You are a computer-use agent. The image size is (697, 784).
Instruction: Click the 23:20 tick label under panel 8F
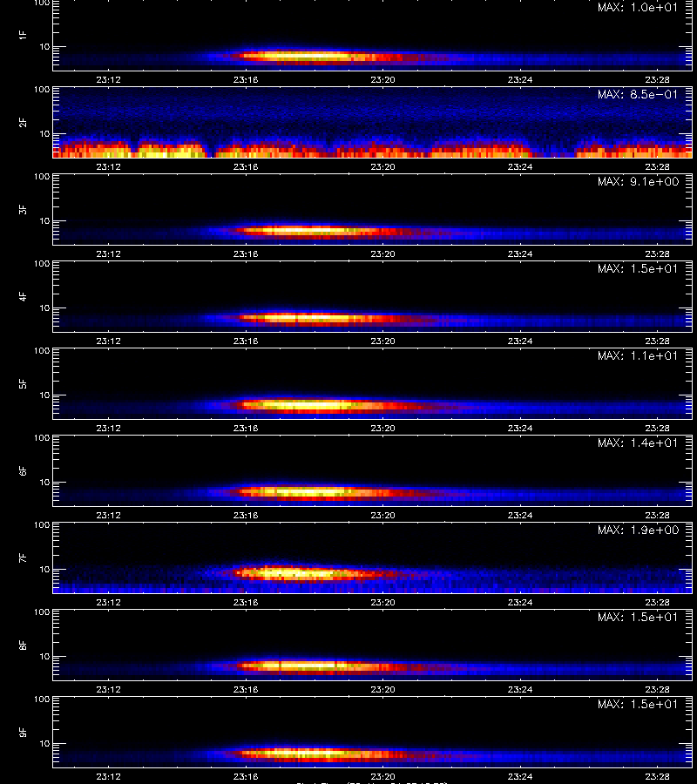click(x=383, y=690)
